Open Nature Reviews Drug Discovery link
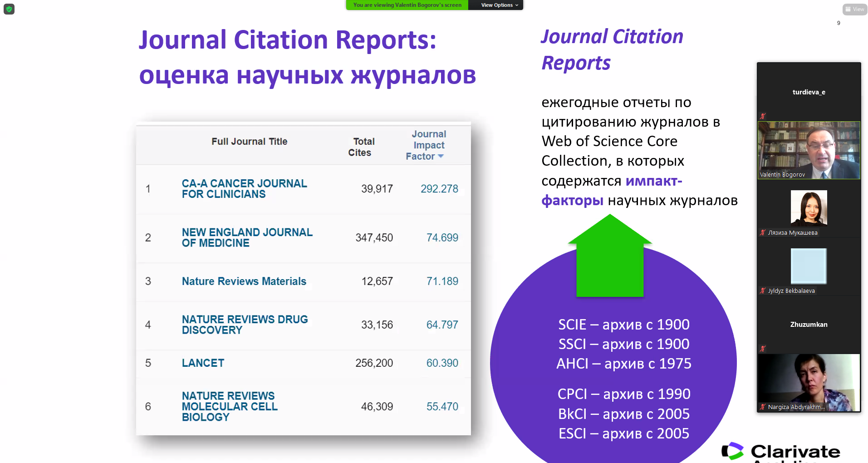Image resolution: width=868 pixels, height=463 pixels. pyautogui.click(x=245, y=325)
